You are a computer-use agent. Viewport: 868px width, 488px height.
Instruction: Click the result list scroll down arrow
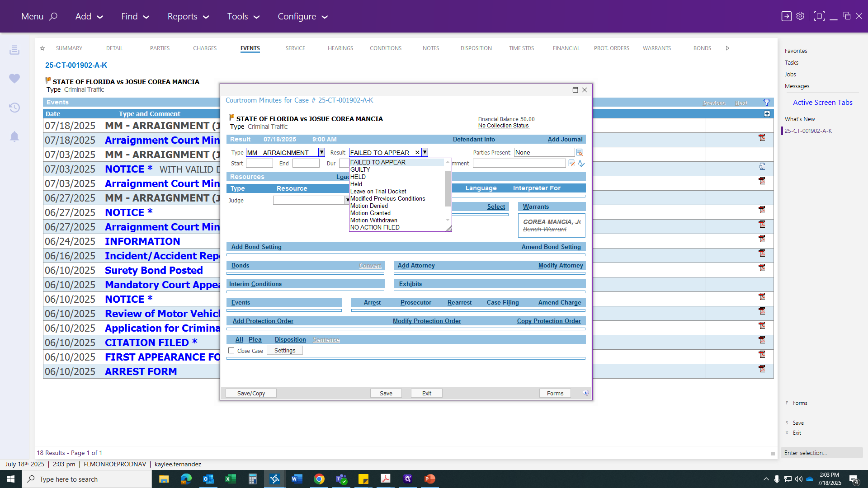point(448,221)
